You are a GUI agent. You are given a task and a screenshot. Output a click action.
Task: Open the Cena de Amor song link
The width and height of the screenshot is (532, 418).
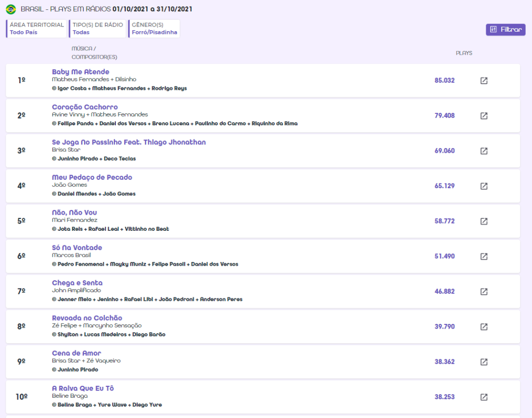(76, 353)
